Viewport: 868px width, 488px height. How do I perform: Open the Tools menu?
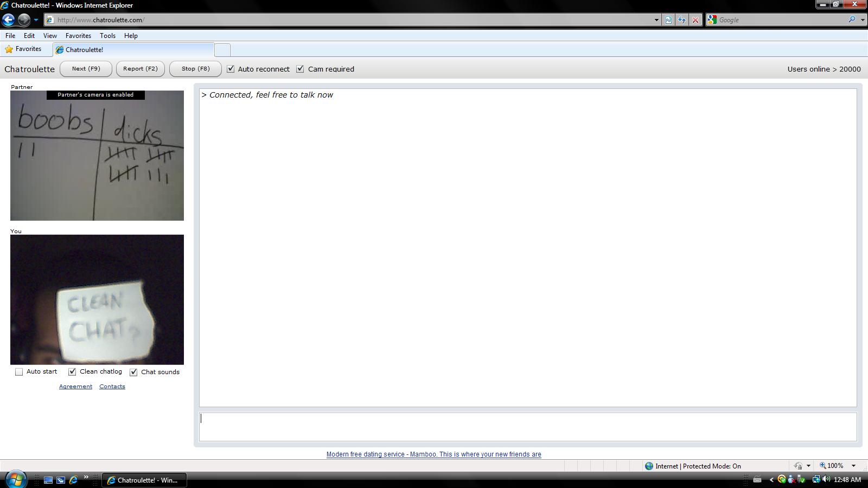[x=107, y=36]
